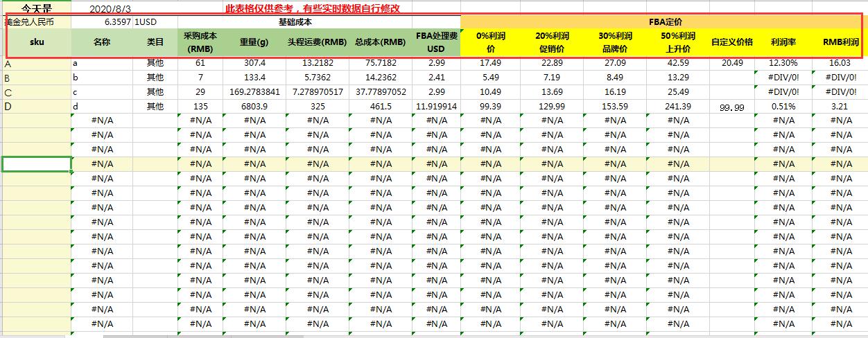Screen dimensions: 868x338
Task: Click the 总成本(RMB) header cell
Action: coord(380,42)
